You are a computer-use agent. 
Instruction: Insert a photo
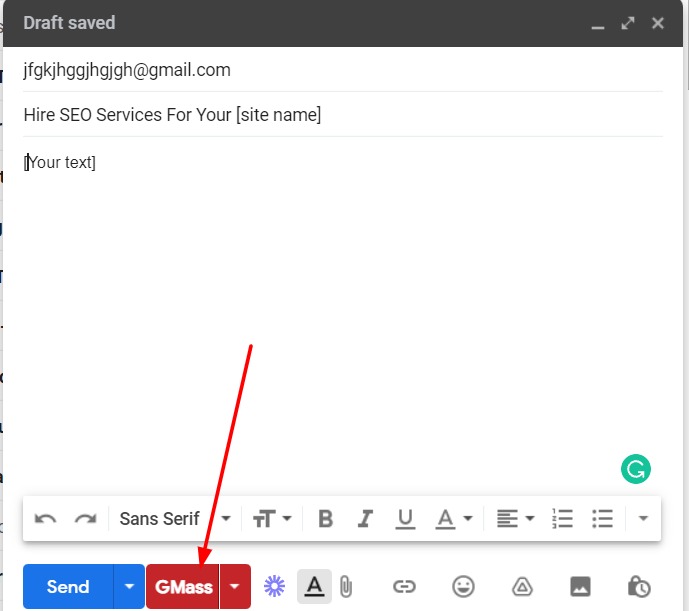click(580, 587)
